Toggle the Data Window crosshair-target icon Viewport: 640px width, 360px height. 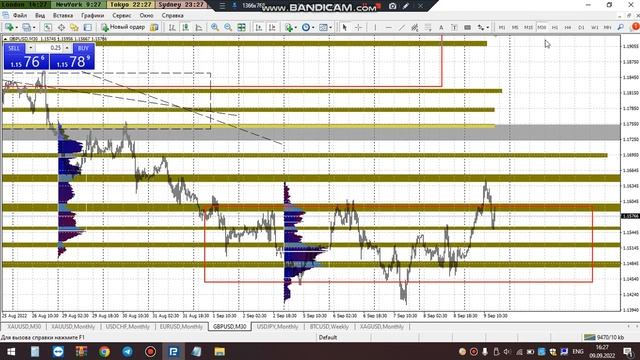point(61,27)
